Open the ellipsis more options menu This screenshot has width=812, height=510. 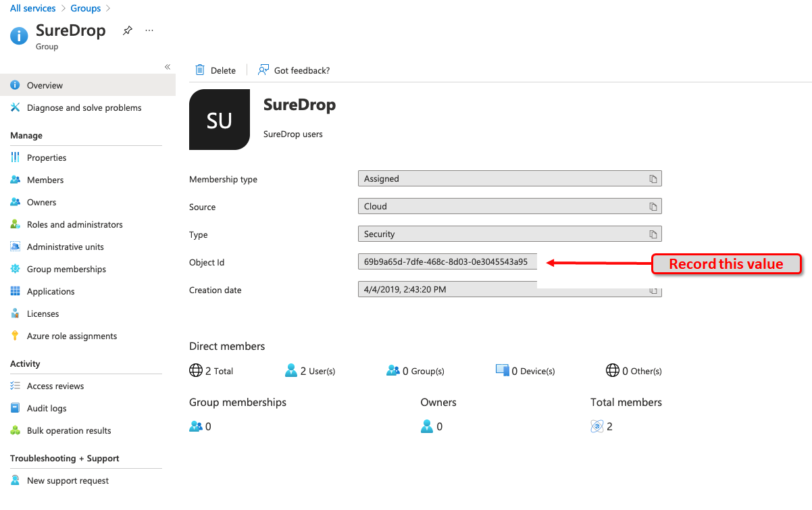149,30
